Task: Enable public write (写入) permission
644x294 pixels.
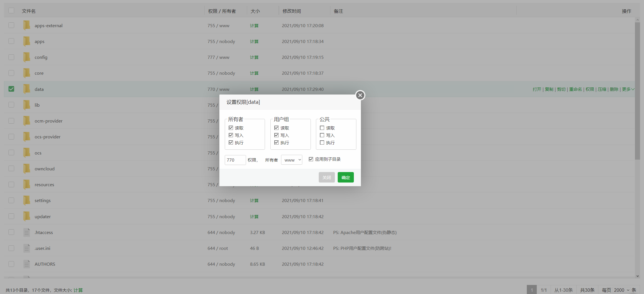Action: [x=322, y=135]
